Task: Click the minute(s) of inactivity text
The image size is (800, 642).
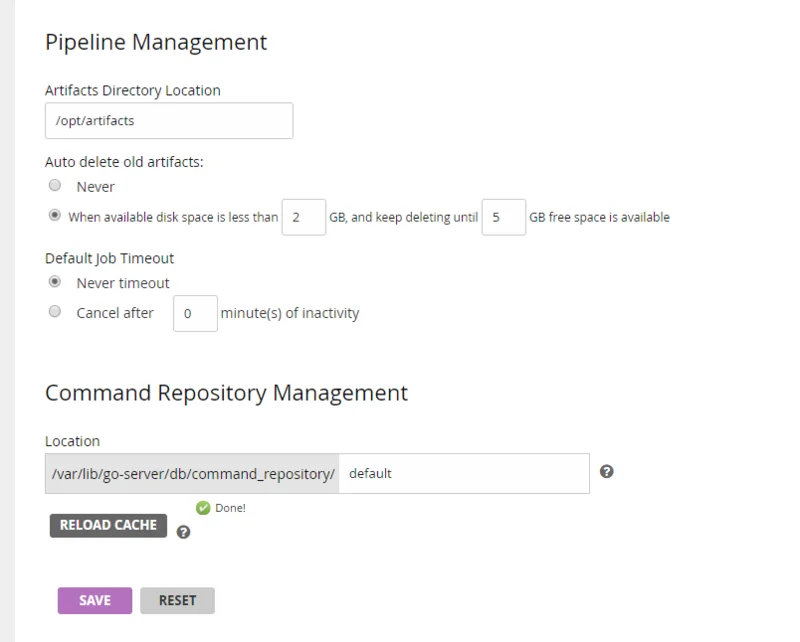Action: point(290,313)
